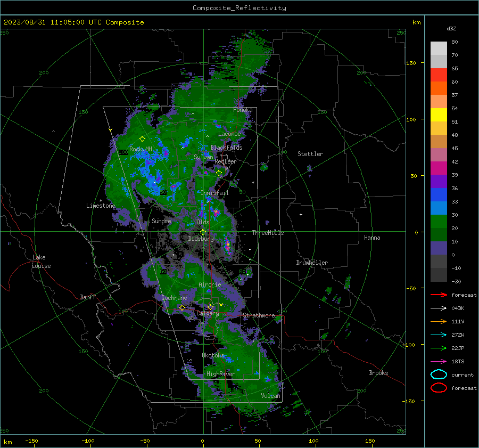Select the yellow diamond marker under RedDeer
The image size is (479, 448).
pos(219,173)
